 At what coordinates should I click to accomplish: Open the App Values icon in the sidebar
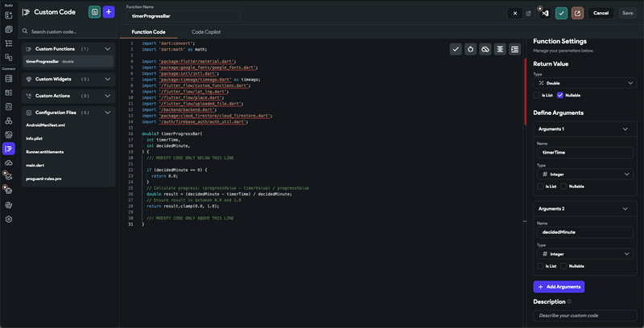[9, 107]
